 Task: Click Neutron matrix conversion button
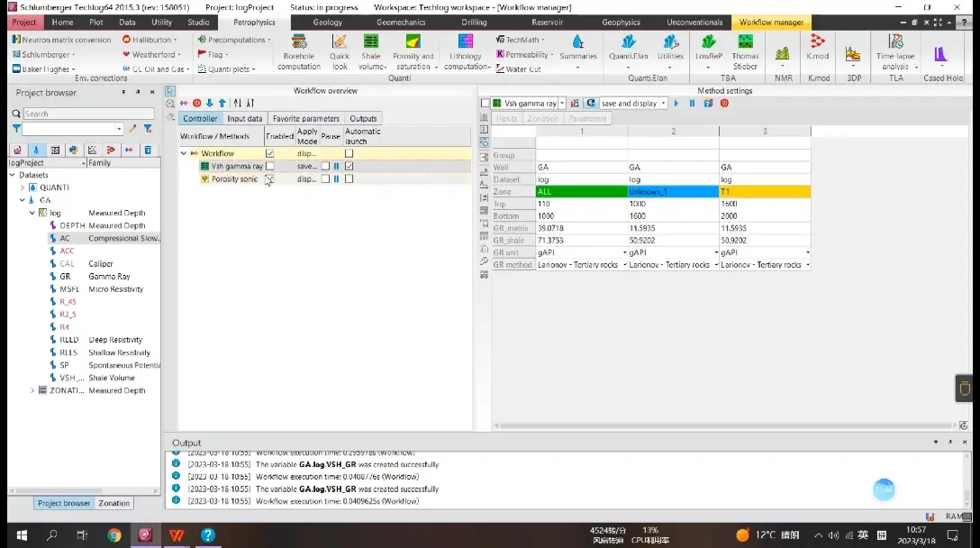pyautogui.click(x=61, y=40)
